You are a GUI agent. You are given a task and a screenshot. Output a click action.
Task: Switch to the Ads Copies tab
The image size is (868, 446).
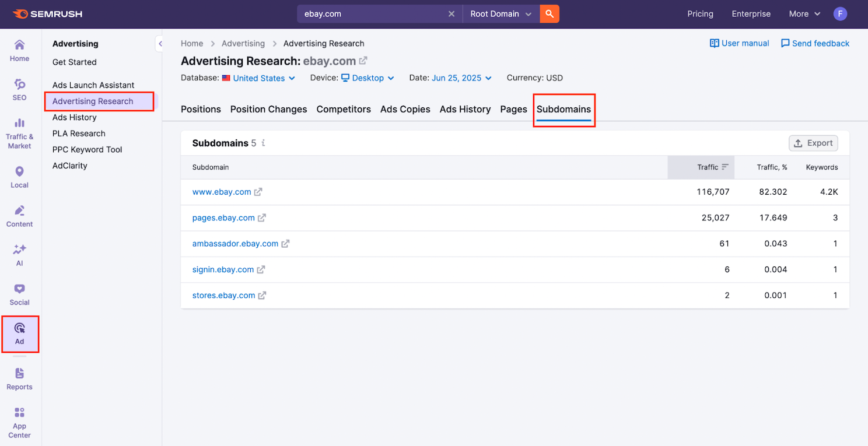[405, 110]
